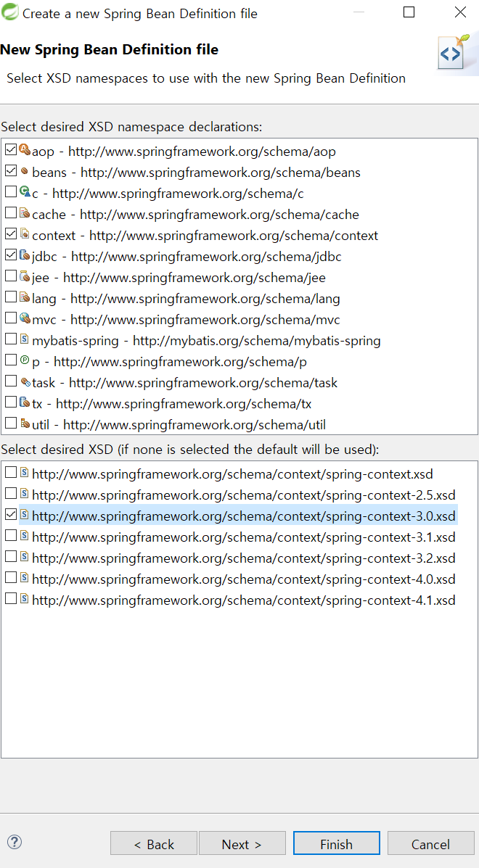Tick the mybatis-spring namespace checkbox
The width and height of the screenshot is (479, 868).
tap(10, 339)
